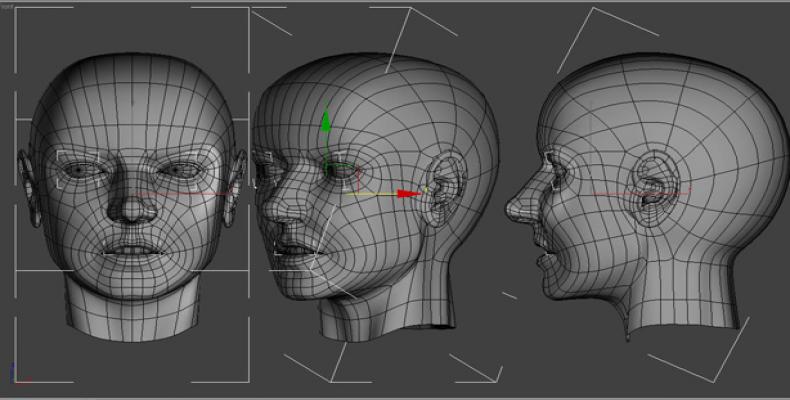Select the three-quarter view head model

pos(374,195)
